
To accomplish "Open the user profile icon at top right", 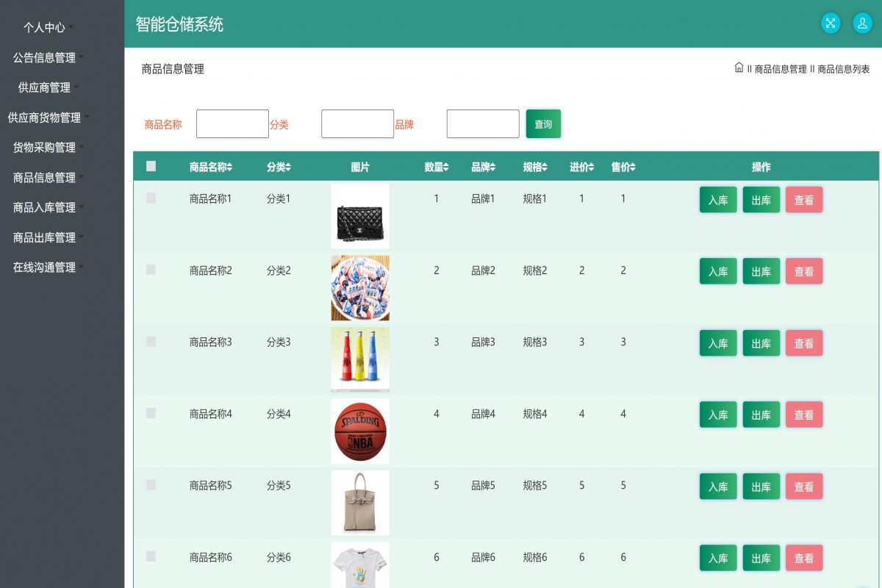I will [861, 23].
